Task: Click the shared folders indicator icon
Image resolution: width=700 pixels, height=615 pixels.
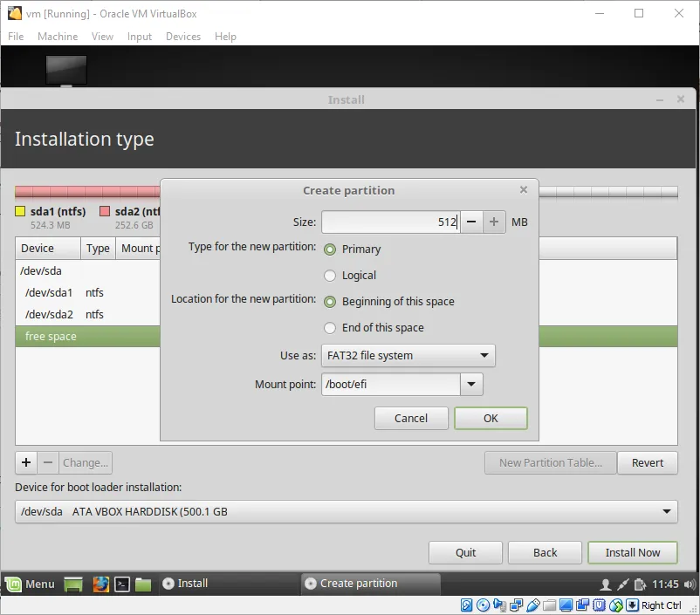Action: [549, 605]
